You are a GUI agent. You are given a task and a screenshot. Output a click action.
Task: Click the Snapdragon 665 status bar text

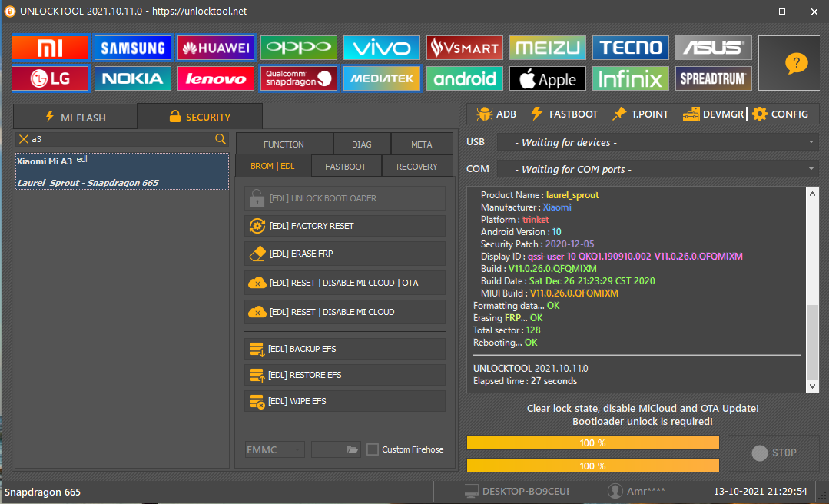click(x=43, y=492)
